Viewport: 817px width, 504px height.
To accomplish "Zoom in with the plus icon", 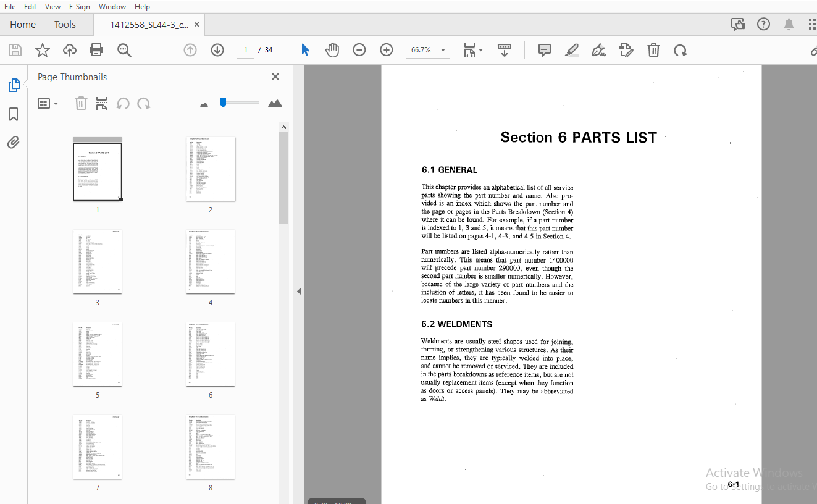I will 387,50.
